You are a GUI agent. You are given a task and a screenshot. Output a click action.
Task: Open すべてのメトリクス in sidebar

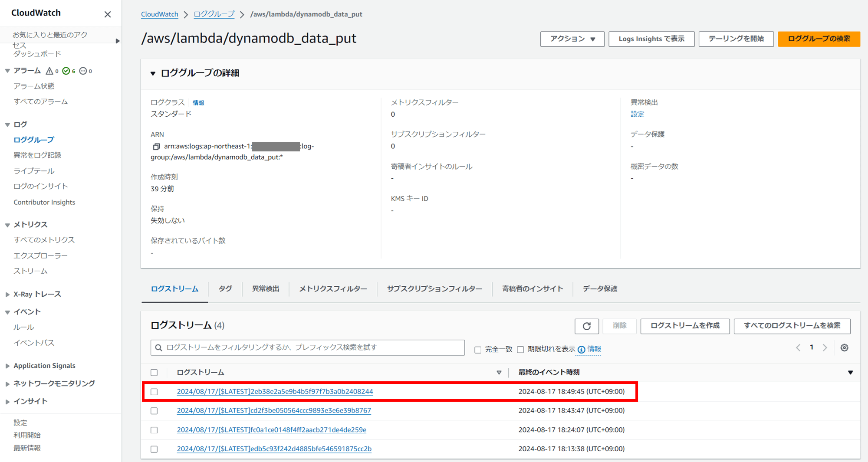point(44,240)
